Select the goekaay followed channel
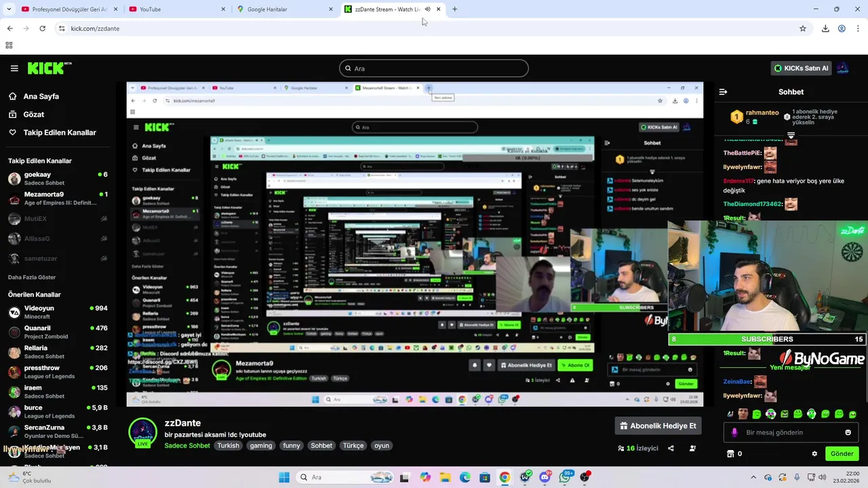The height and width of the screenshot is (488, 868). pyautogui.click(x=58, y=179)
